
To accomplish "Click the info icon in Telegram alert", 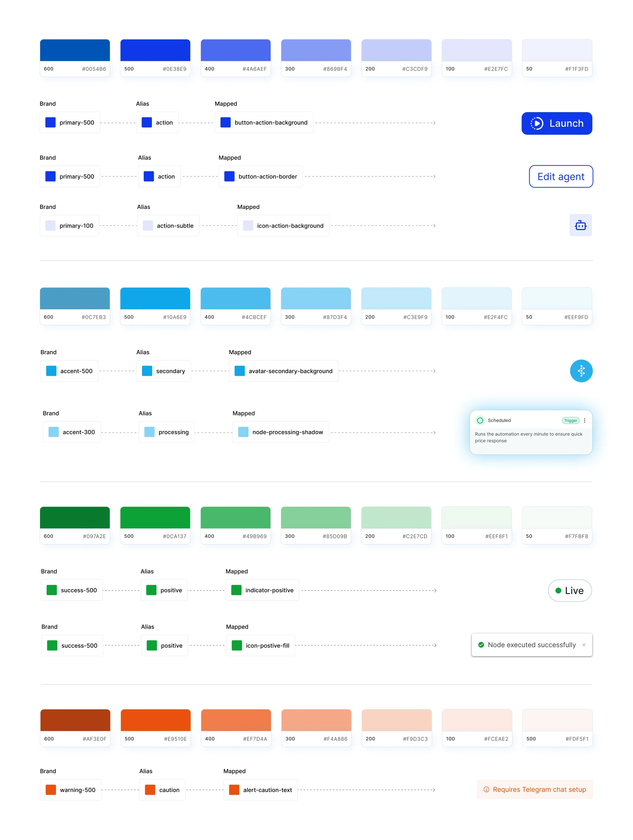I will click(486, 790).
